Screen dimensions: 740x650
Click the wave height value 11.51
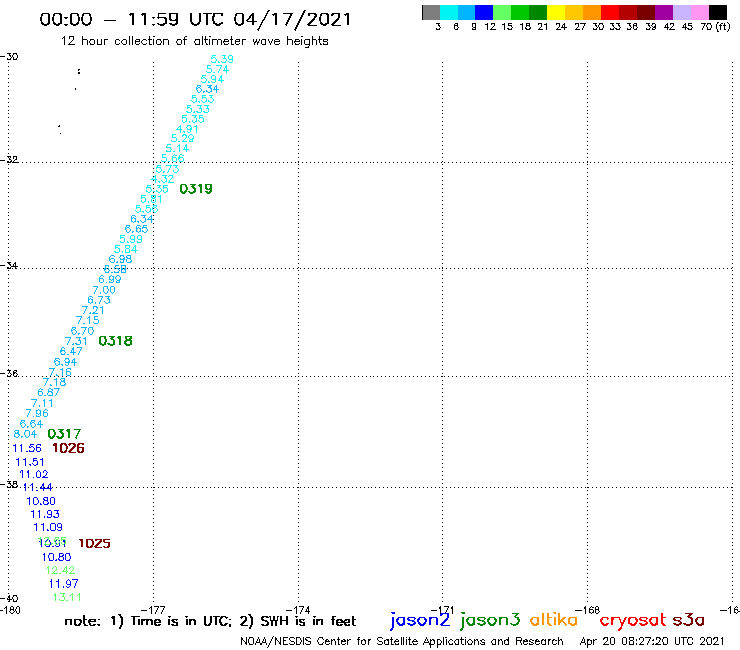[30, 462]
